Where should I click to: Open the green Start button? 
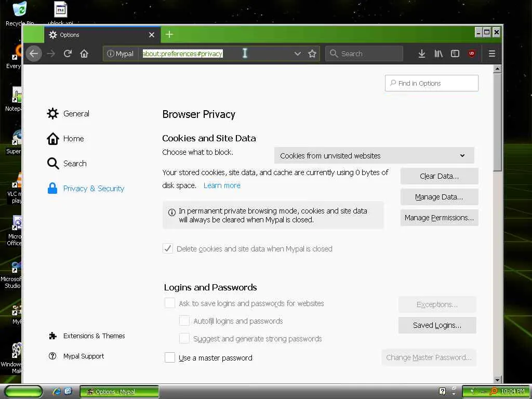tap(24, 392)
